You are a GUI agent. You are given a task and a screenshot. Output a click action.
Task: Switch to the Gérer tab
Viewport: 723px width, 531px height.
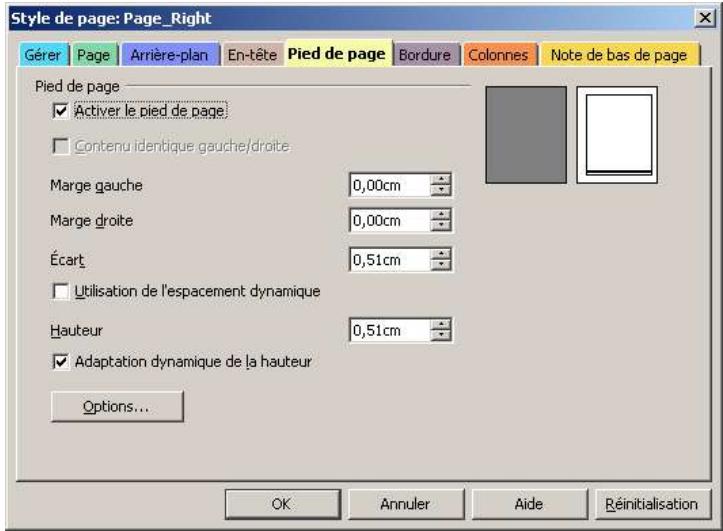[44, 55]
